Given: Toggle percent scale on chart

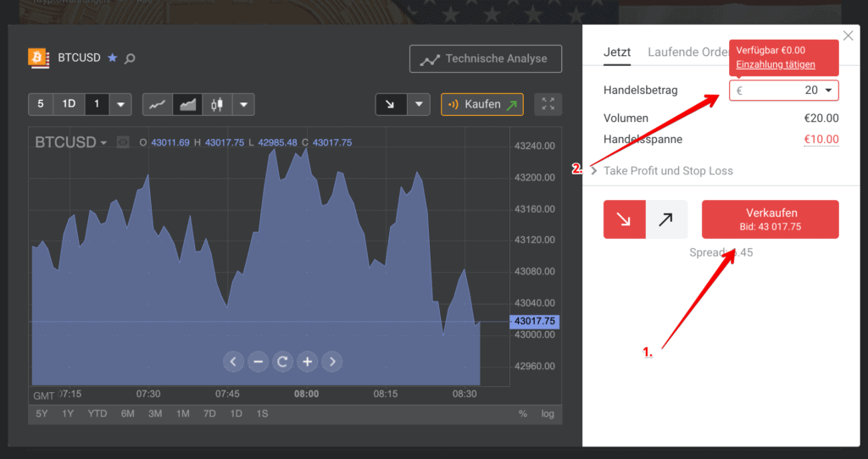Looking at the screenshot, I should pyautogui.click(x=523, y=413).
